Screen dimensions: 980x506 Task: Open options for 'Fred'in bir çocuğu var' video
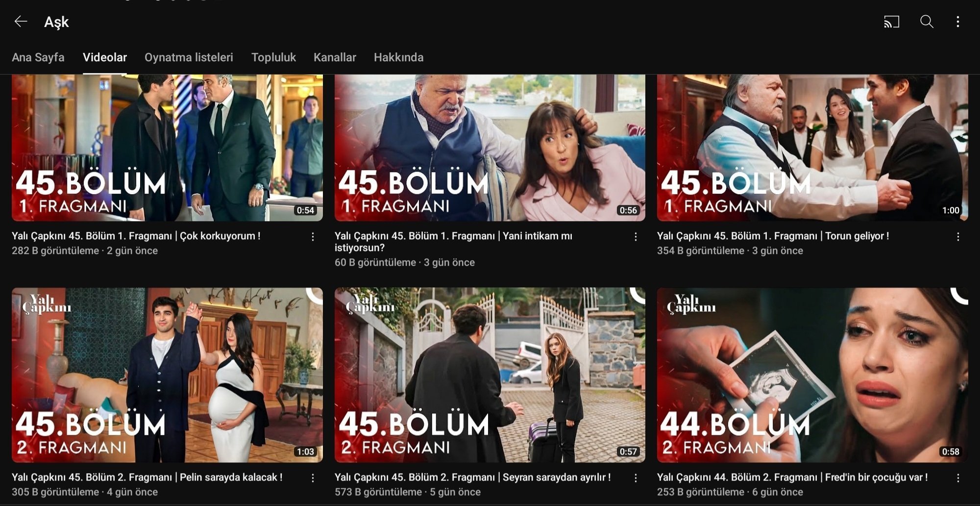958,478
